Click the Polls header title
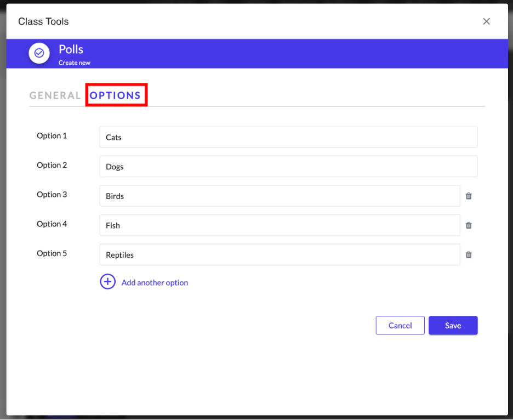 click(x=71, y=49)
